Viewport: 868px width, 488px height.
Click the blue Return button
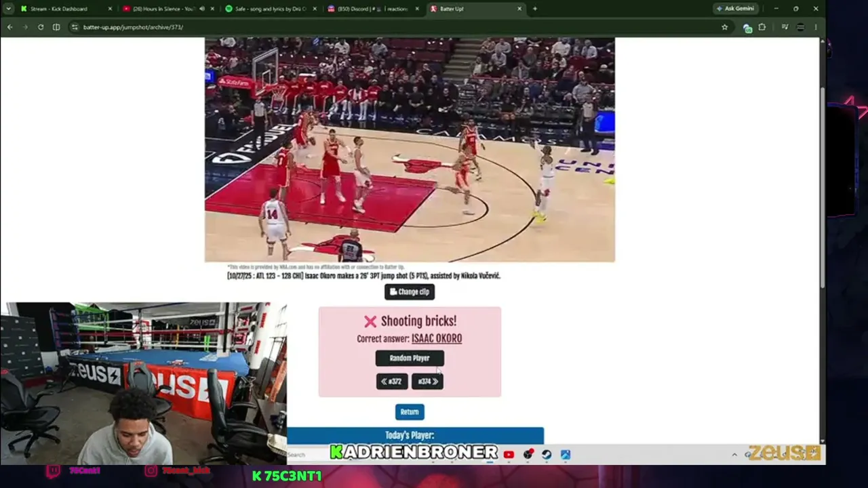[x=410, y=412]
